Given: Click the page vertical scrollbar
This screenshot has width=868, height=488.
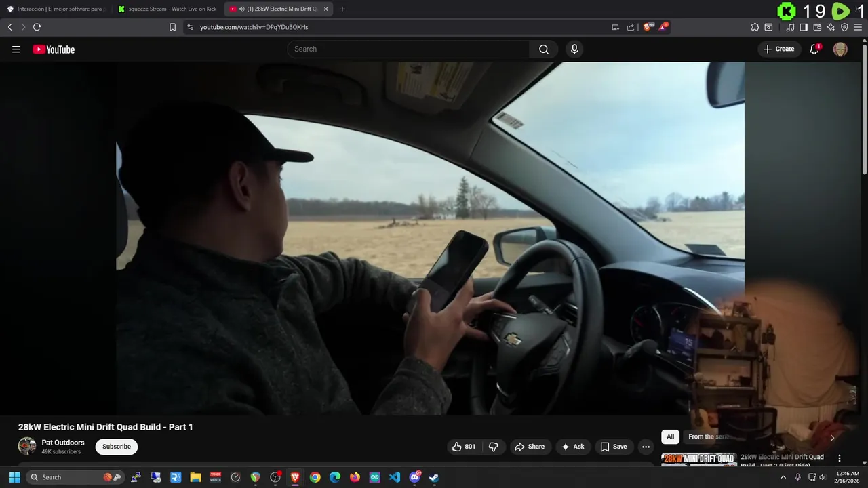Looking at the screenshot, I should pos(864,108).
